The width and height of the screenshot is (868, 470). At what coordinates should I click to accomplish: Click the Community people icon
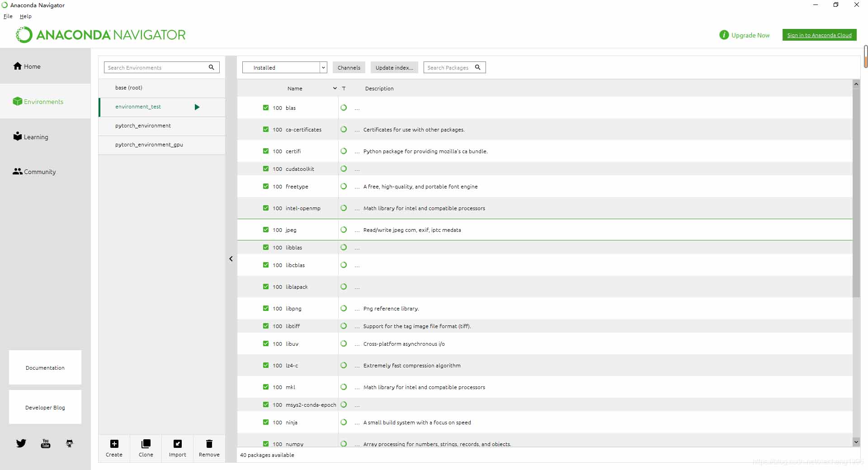pos(18,171)
